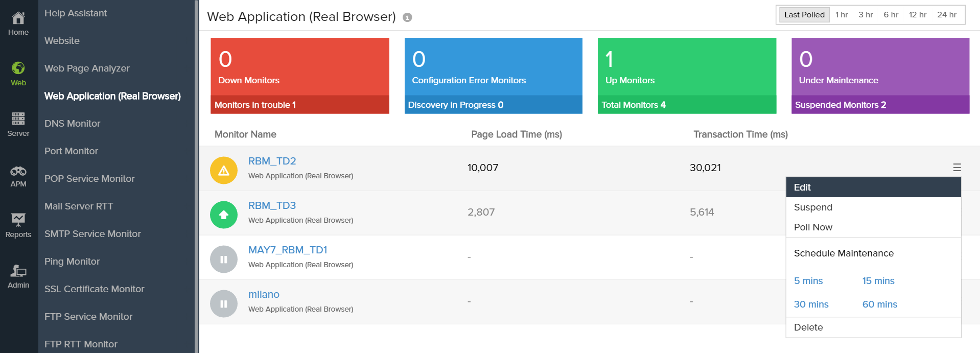Select the 12 hr time range
This screenshot has height=353, width=980.
[918, 15]
